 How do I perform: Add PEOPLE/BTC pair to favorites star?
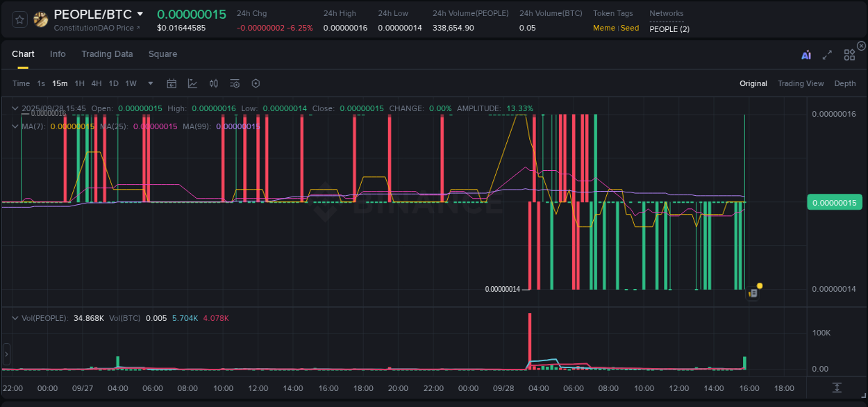19,19
